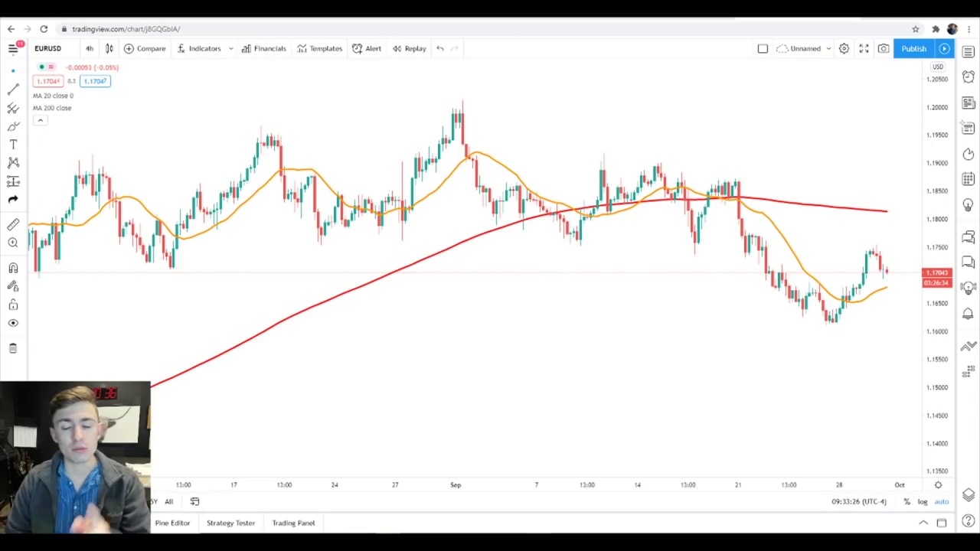This screenshot has width=980, height=551.
Task: Open chart settings gear icon
Action: tap(844, 48)
